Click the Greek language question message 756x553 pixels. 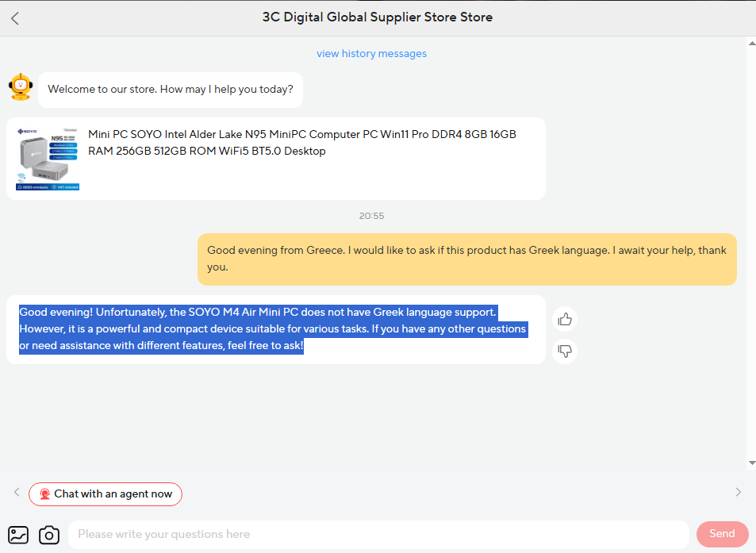tap(466, 259)
